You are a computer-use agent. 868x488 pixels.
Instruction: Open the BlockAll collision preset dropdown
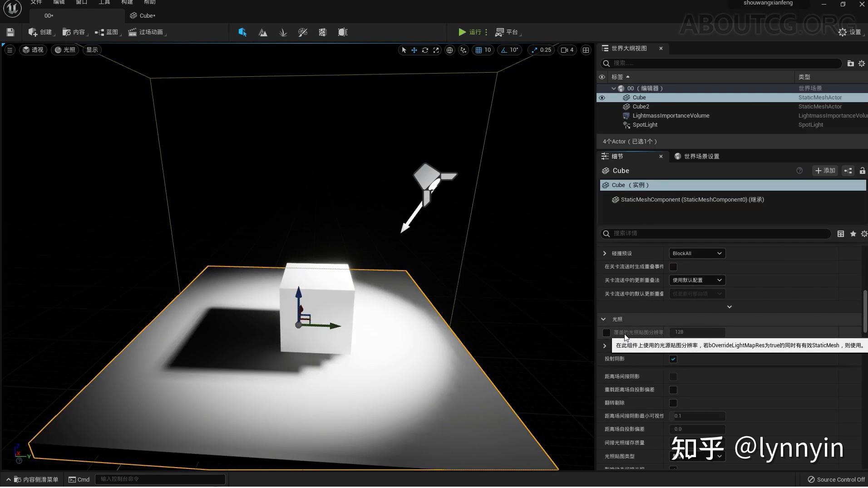click(x=697, y=253)
